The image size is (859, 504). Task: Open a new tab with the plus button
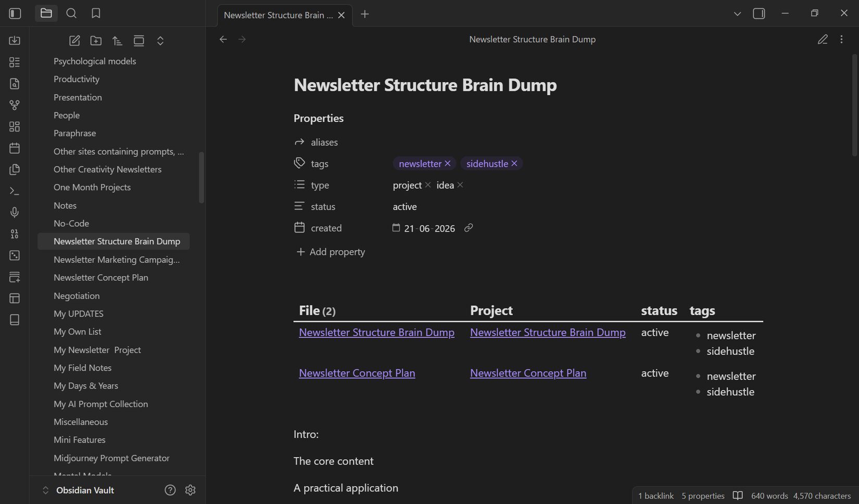tap(365, 14)
